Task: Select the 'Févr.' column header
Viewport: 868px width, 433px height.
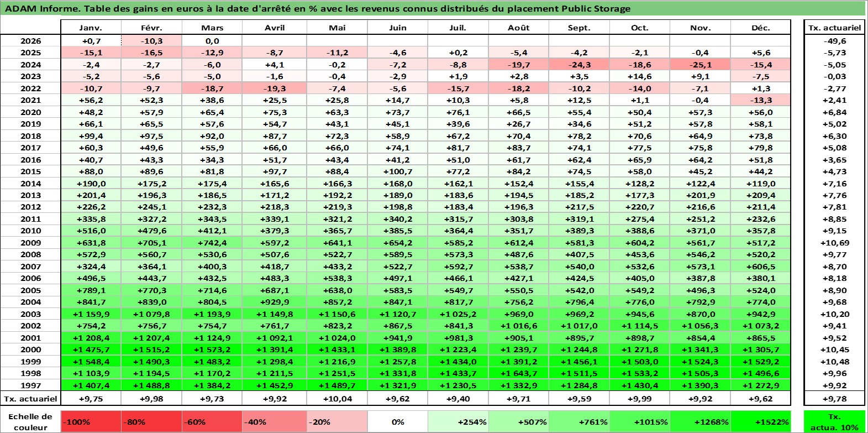Action: pos(151,28)
